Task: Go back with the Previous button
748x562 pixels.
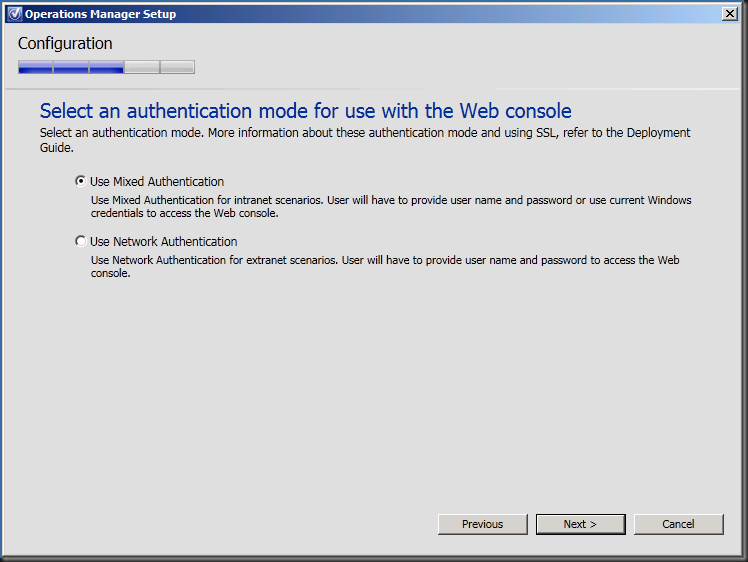Action: coord(482,524)
